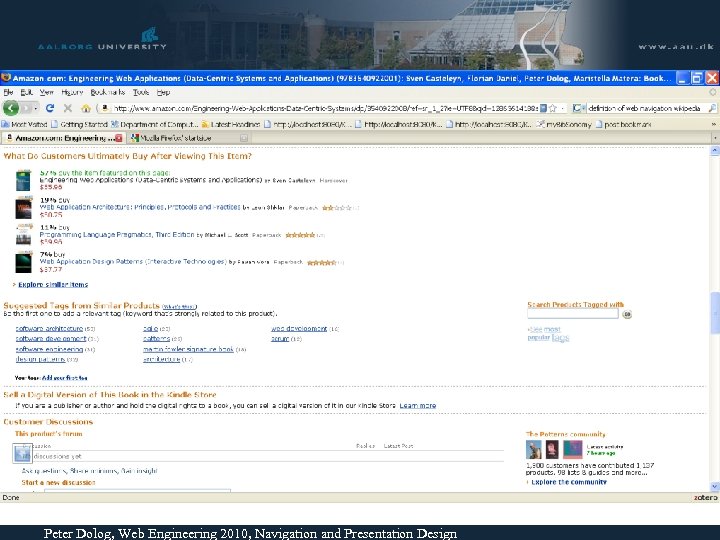Click the browser search box field
Image resolution: width=720 pixels, height=540 pixels.
tap(646, 108)
